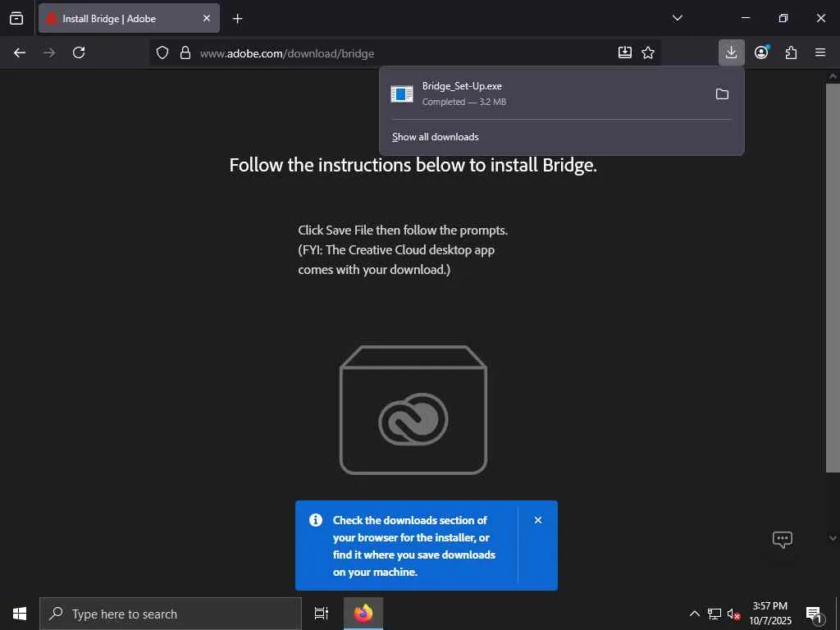Open the downloaded Bridge_Set-Up.exe file
The height and width of the screenshot is (630, 840).
pyautogui.click(x=545, y=94)
